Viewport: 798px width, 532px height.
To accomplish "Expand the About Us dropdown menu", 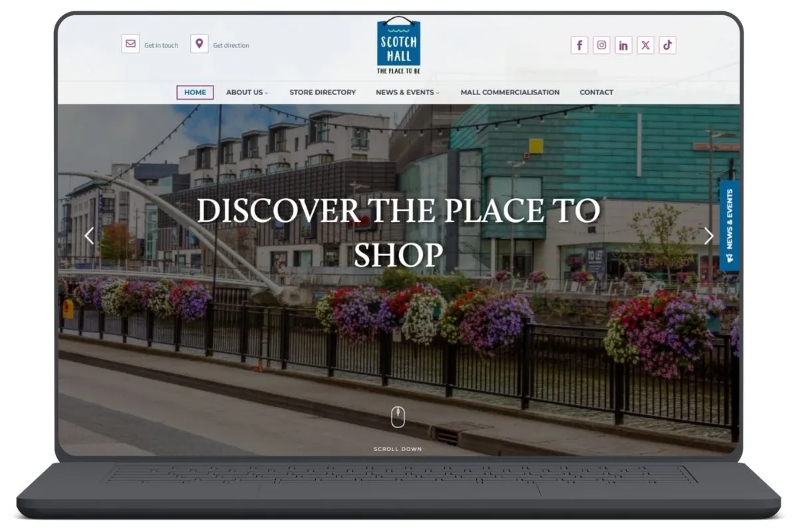I will (247, 92).
